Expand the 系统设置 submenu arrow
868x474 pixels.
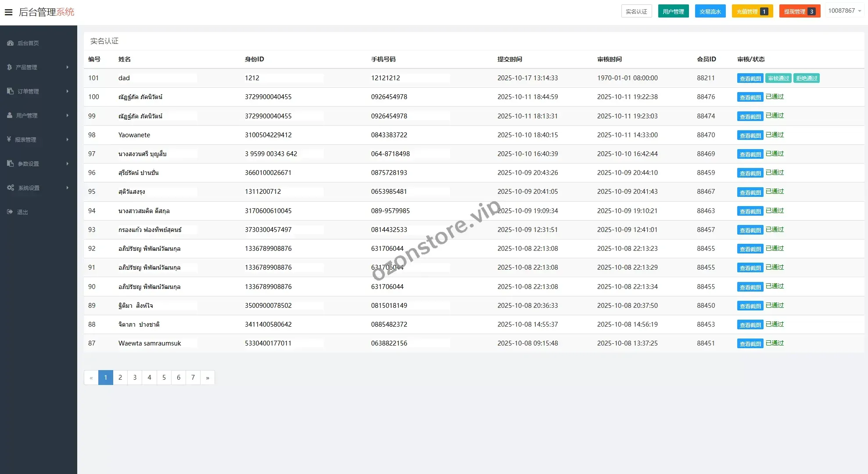67,188
